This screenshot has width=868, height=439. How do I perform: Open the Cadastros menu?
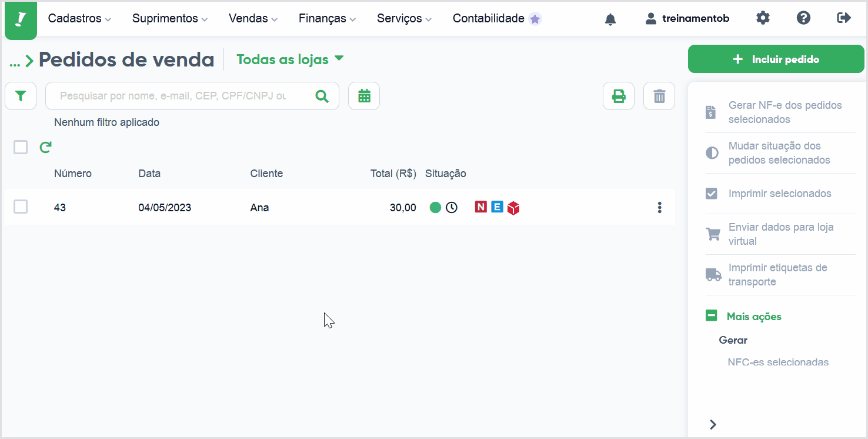79,19
